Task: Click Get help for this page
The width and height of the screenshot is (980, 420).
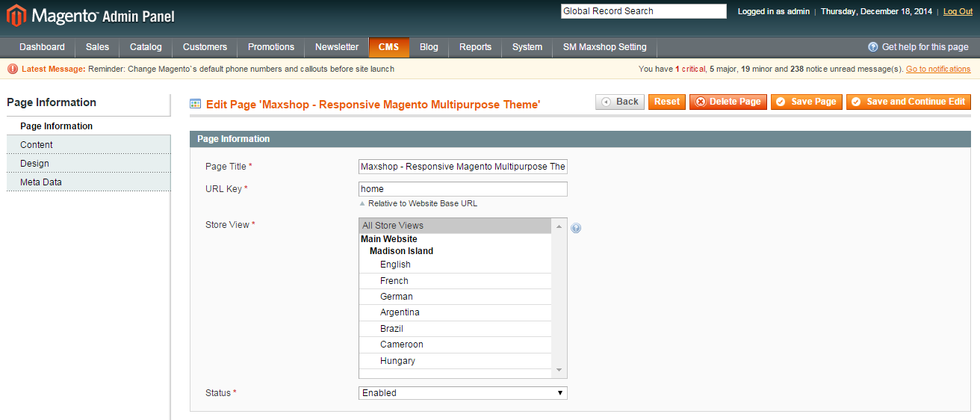Action: coord(925,47)
